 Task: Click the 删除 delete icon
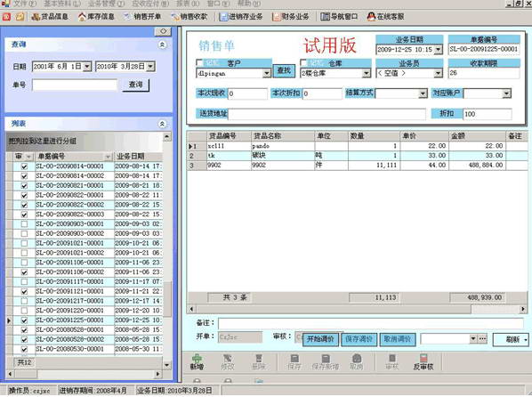coord(259,359)
